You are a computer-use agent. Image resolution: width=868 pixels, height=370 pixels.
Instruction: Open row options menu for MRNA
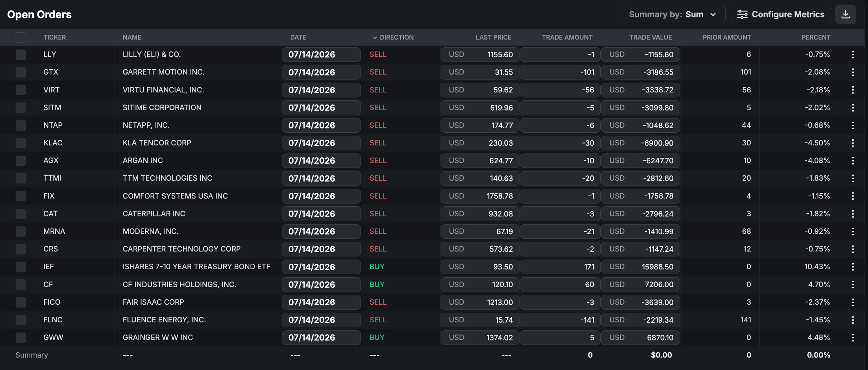point(853,231)
